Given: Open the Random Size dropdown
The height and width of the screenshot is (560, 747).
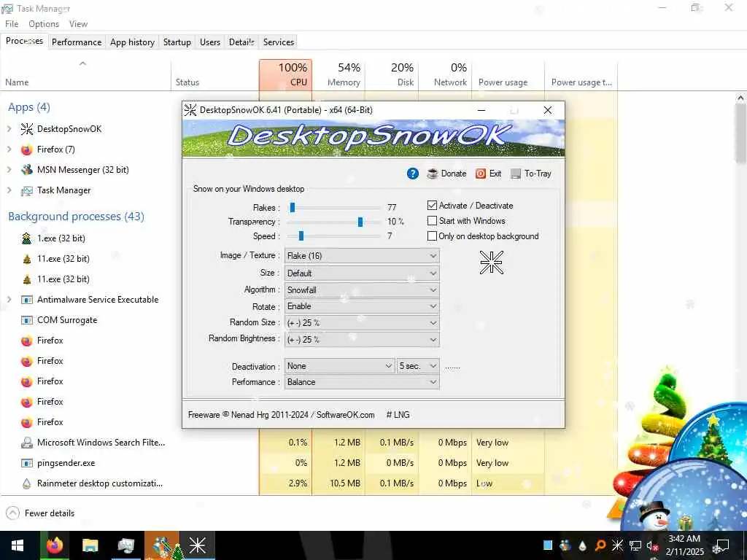Looking at the screenshot, I should [x=362, y=323].
